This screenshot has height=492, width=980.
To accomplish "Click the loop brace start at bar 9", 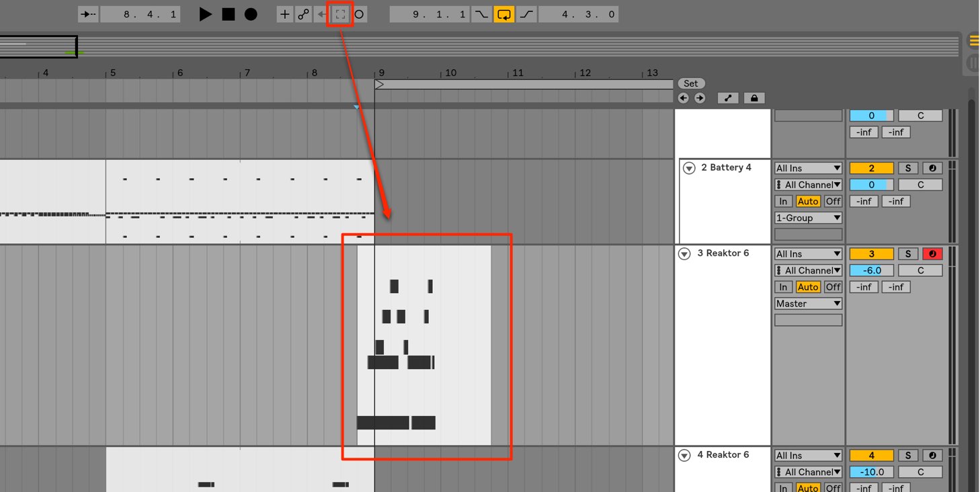I will 379,84.
